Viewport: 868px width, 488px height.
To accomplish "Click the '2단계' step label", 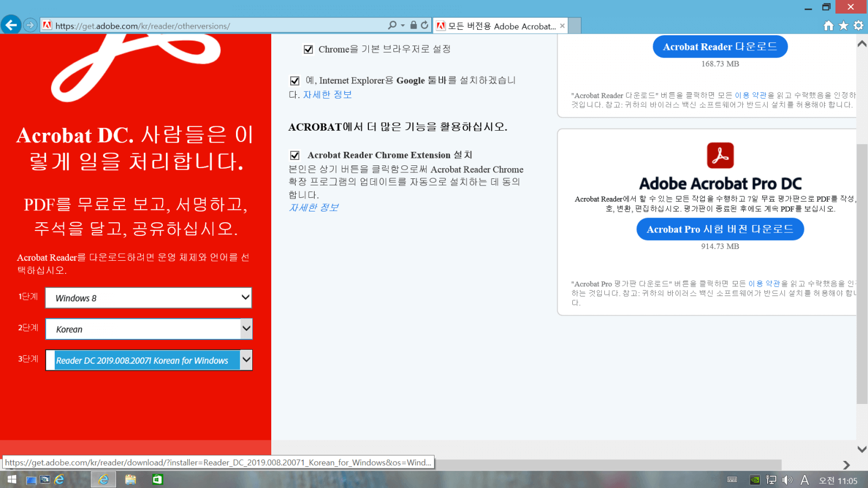I will tap(28, 328).
